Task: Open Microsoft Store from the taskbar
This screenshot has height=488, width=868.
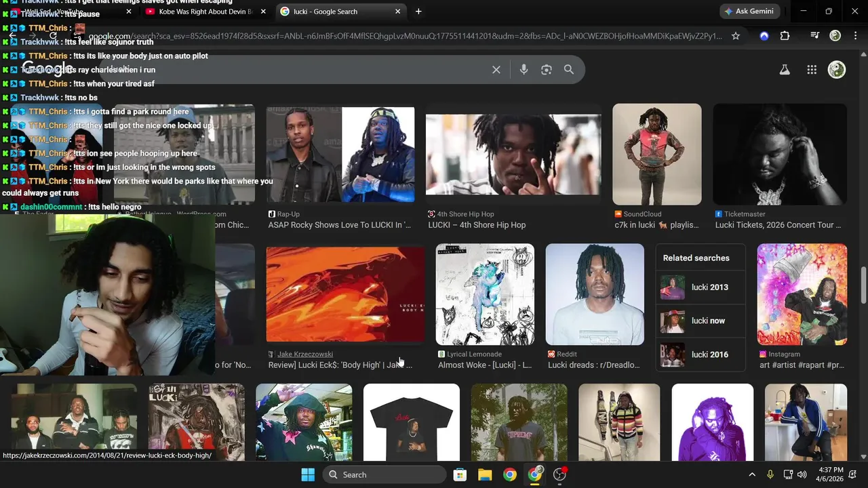Action: point(460,474)
